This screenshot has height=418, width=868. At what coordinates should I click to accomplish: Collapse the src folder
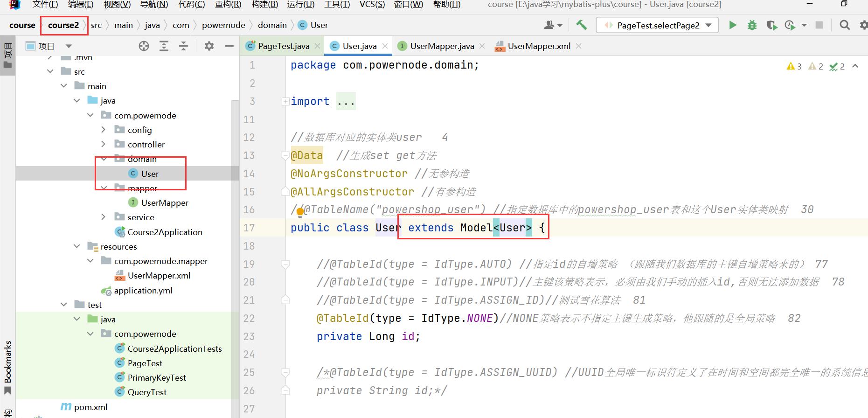point(50,71)
